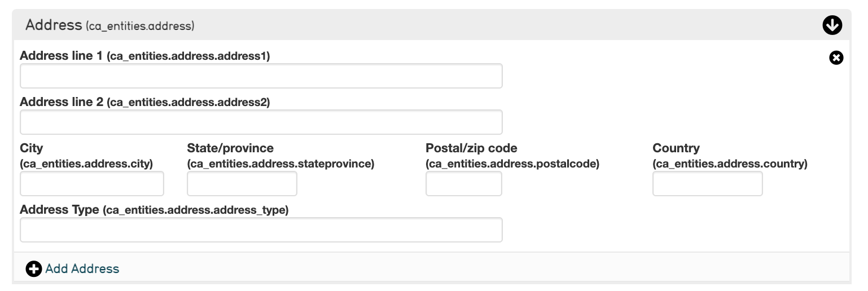Focus the Address line 1 input field

click(x=261, y=76)
